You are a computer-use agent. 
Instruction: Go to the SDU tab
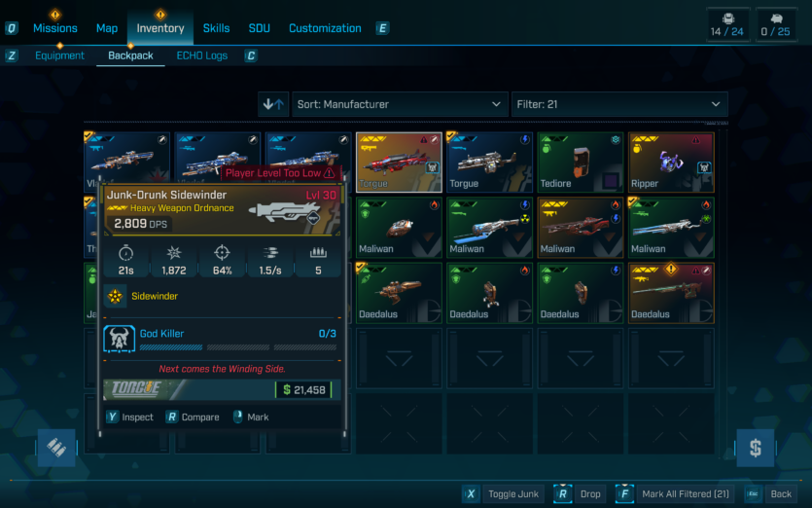(x=259, y=28)
